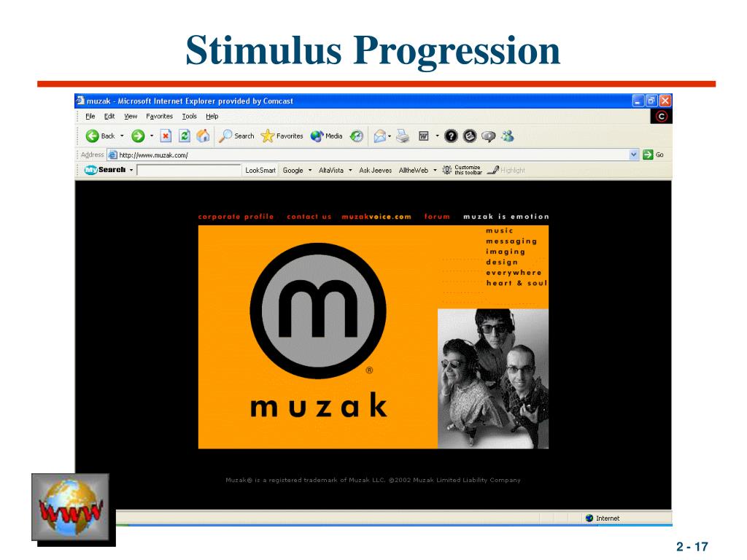Open the File menu
The width and height of the screenshot is (747, 560).
tap(90, 116)
